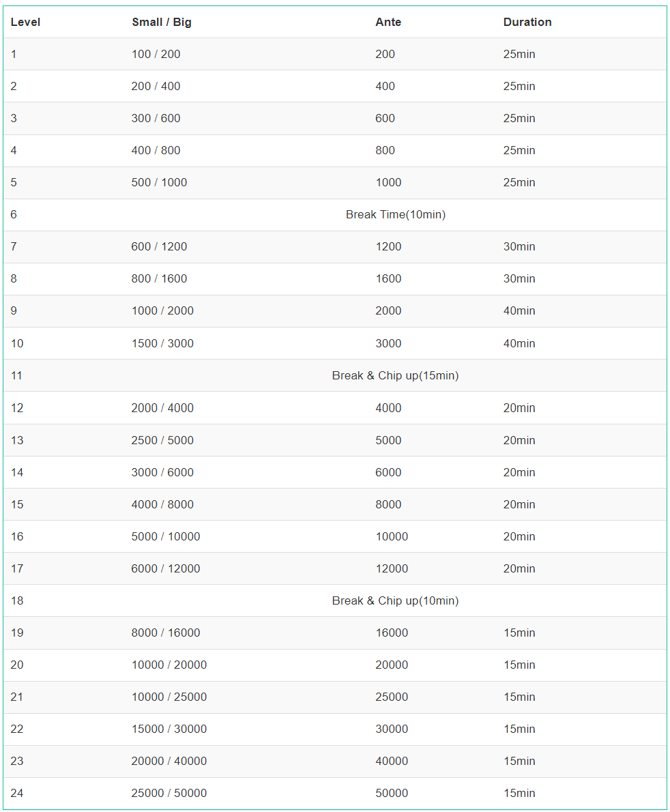This screenshot has width=670, height=812.
Task: Click the 30min duration on level 8
Action: point(519,278)
